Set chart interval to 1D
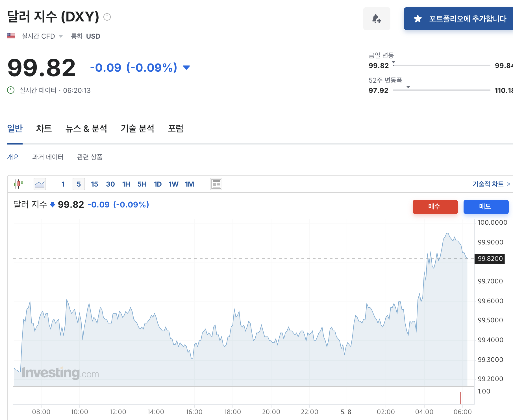 click(158, 184)
